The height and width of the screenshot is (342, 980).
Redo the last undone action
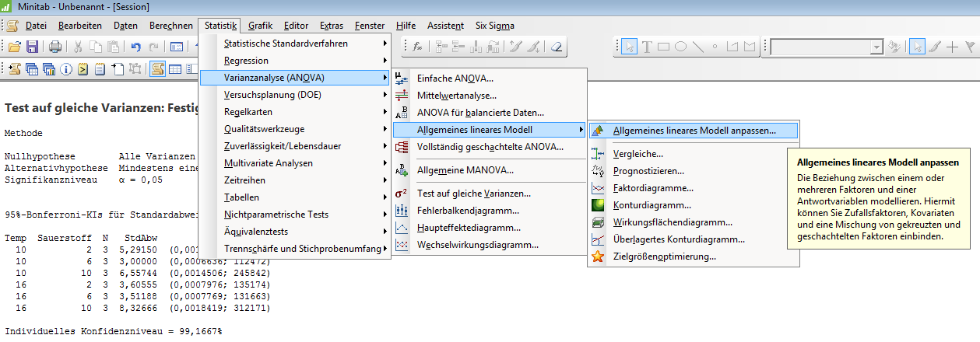(x=153, y=47)
